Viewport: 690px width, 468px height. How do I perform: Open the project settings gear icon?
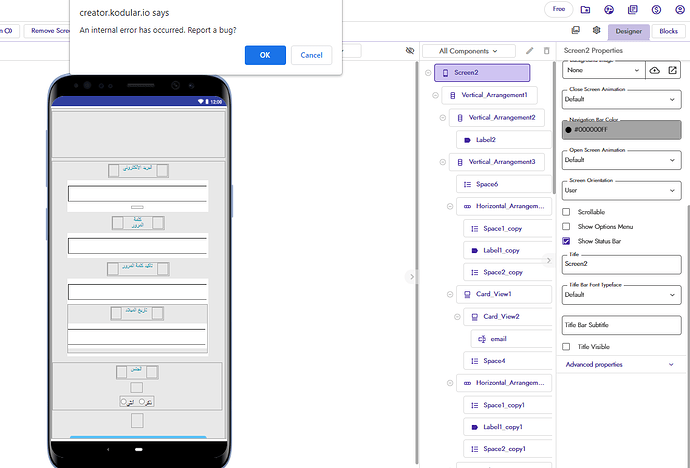click(x=597, y=32)
